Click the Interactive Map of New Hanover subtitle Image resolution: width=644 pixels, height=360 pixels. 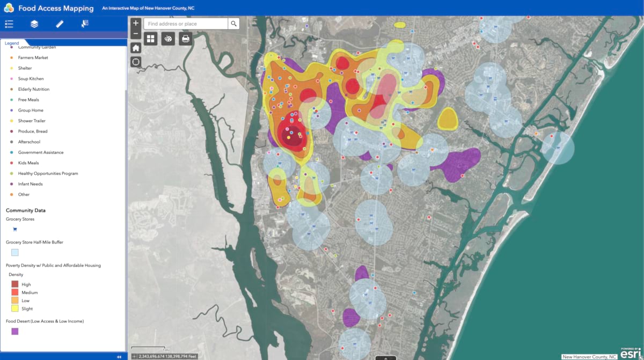click(x=148, y=9)
